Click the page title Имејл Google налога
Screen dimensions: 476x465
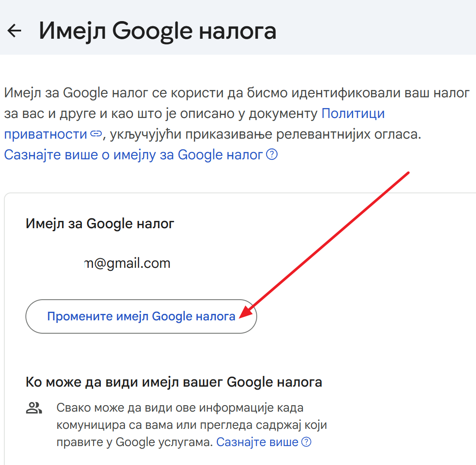coord(157,31)
